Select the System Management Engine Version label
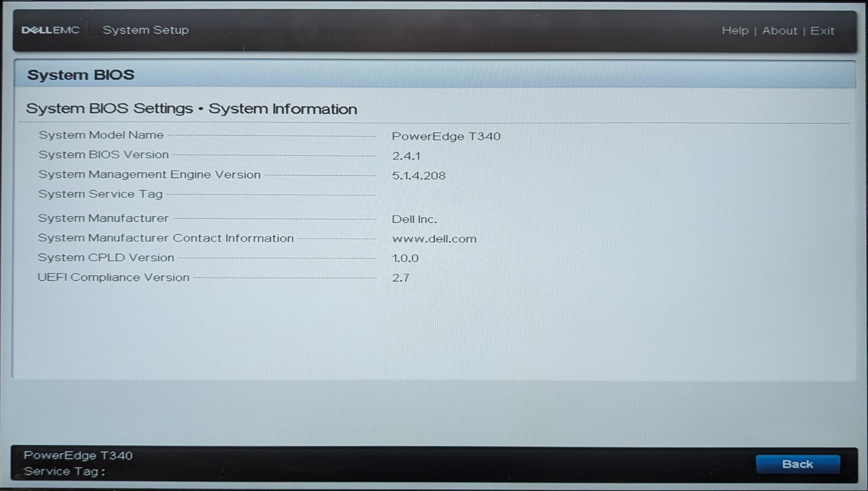 tap(150, 174)
